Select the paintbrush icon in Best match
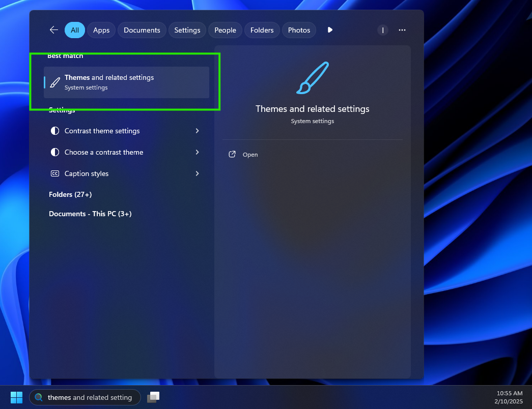The width and height of the screenshot is (532, 409). (x=55, y=82)
